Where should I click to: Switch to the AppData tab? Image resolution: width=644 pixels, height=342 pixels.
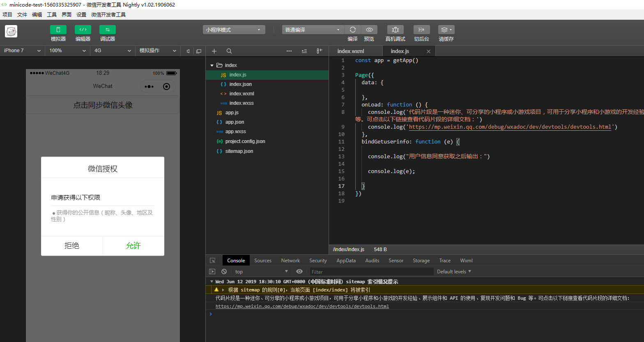click(346, 261)
